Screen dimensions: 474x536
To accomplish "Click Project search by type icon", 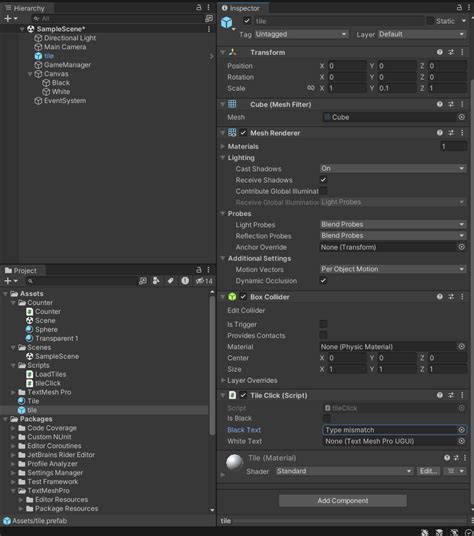I will (157, 281).
